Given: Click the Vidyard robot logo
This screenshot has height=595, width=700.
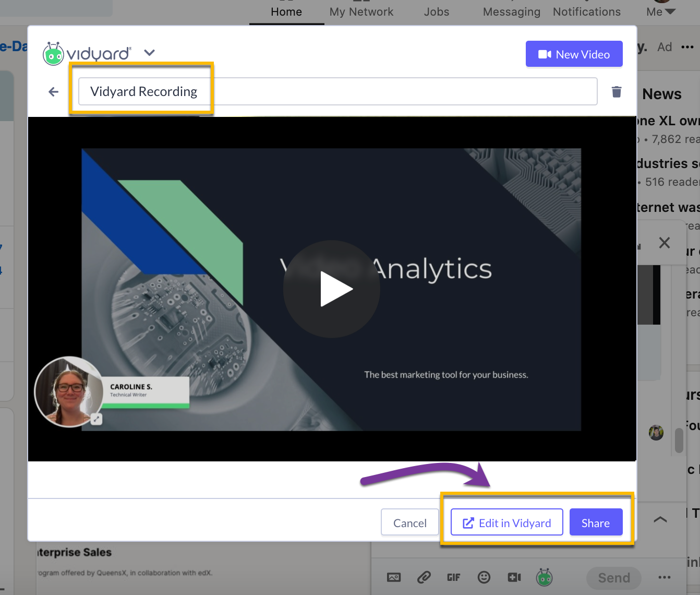Looking at the screenshot, I should 53,53.
